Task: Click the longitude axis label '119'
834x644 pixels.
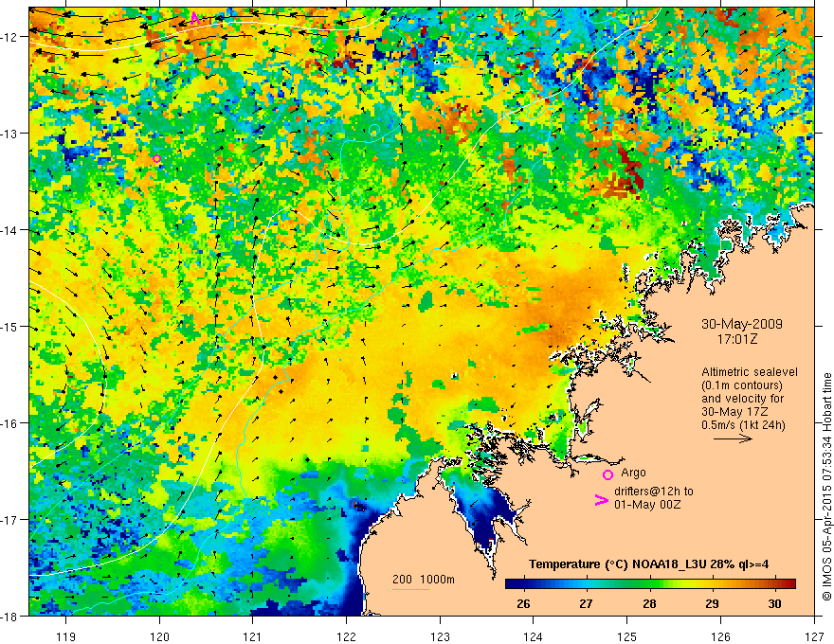Action: tap(66, 636)
